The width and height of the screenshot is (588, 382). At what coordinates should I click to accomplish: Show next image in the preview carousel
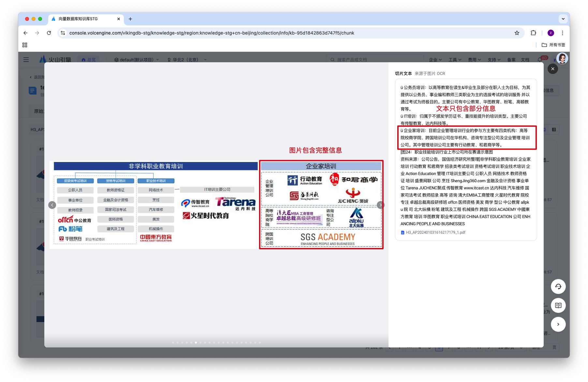point(380,205)
